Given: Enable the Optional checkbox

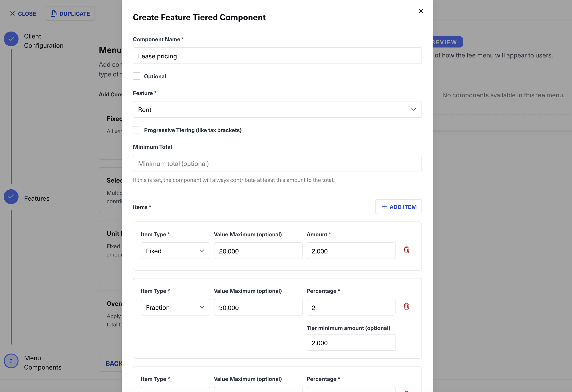Looking at the screenshot, I should point(137,76).
